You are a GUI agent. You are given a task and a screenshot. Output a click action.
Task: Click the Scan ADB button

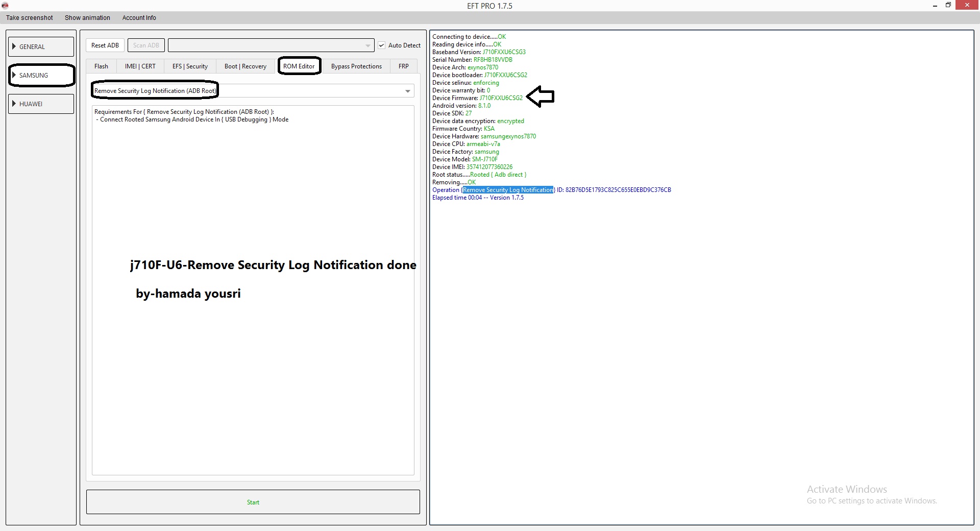[146, 45]
